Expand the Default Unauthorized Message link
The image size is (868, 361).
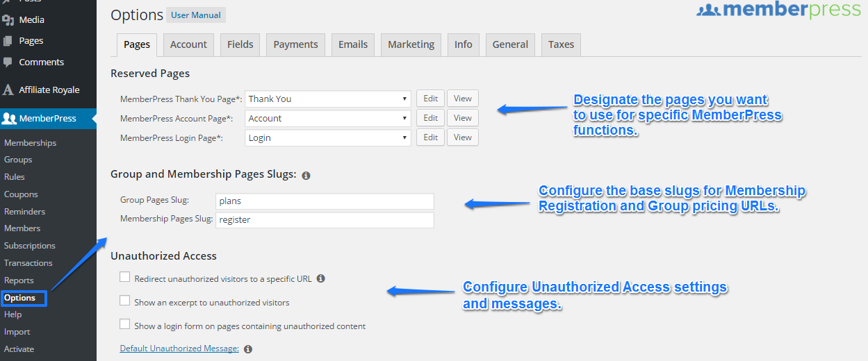tap(179, 349)
